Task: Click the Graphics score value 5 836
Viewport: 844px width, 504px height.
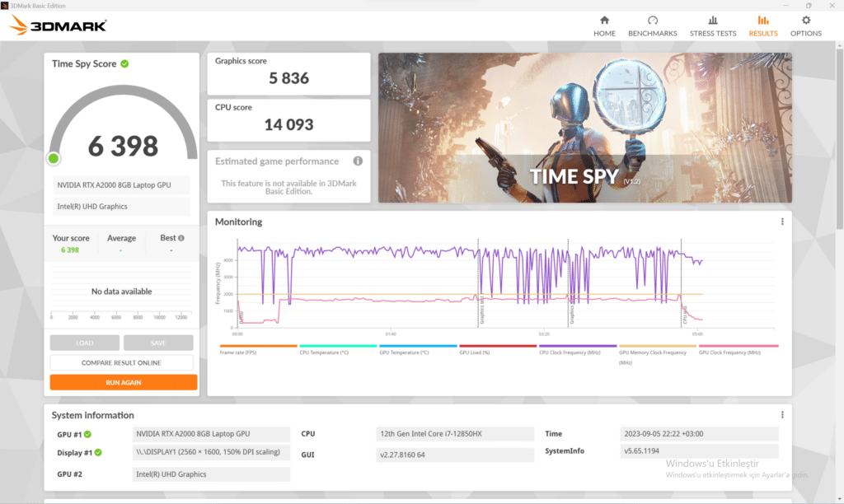Action: tap(288, 78)
